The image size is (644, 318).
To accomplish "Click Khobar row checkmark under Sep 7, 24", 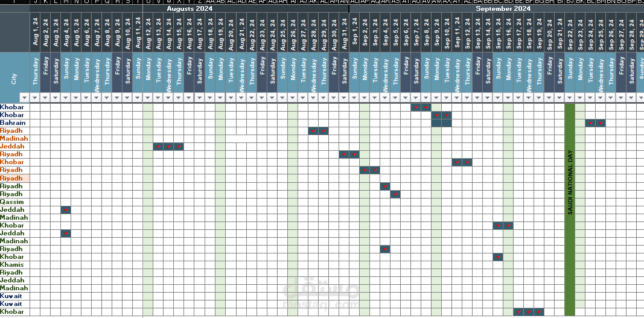I will pos(416,107).
